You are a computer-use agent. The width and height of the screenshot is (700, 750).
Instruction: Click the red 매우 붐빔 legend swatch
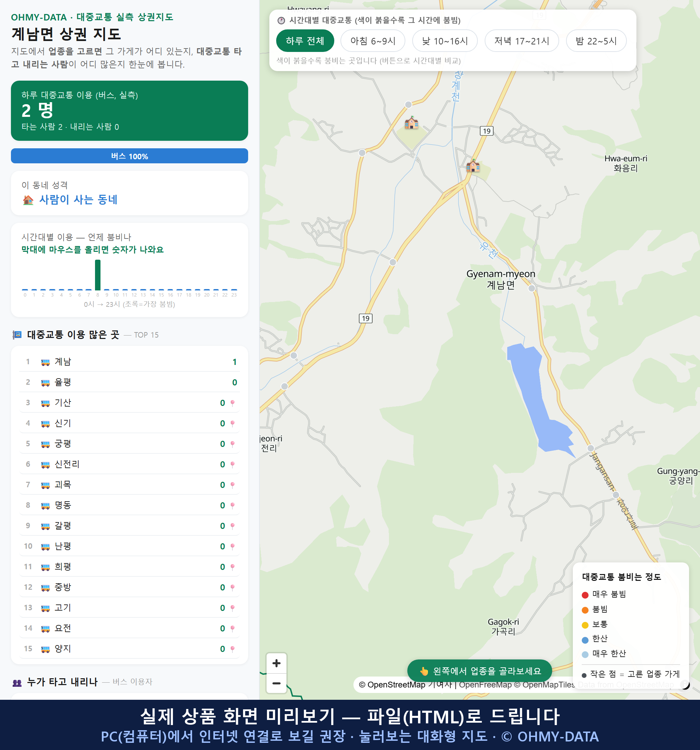585,595
